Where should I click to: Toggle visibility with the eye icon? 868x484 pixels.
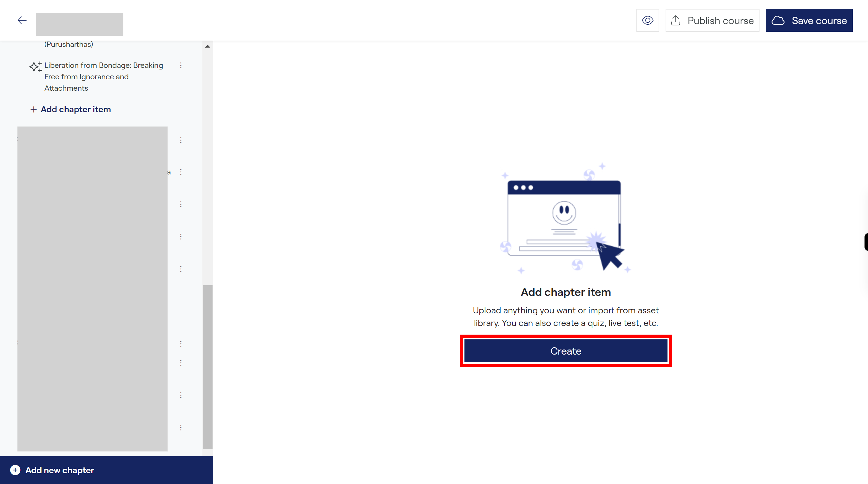tap(648, 20)
